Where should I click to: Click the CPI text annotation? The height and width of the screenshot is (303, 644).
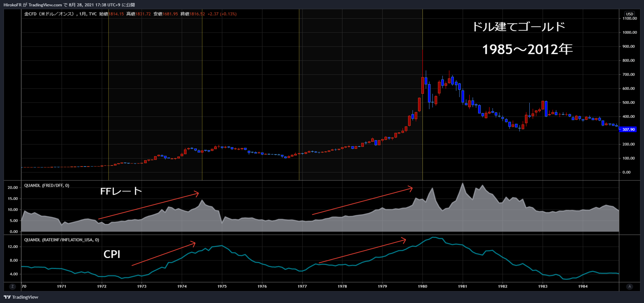[x=112, y=254]
